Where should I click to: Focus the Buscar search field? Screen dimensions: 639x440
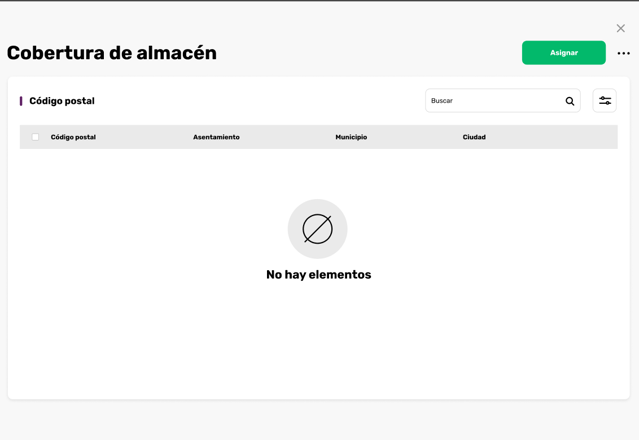click(x=502, y=101)
